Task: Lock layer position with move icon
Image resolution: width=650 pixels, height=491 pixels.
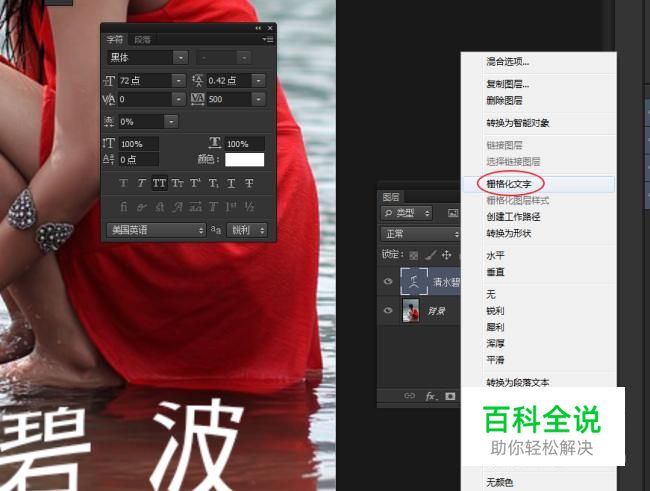Action: pyautogui.click(x=446, y=255)
